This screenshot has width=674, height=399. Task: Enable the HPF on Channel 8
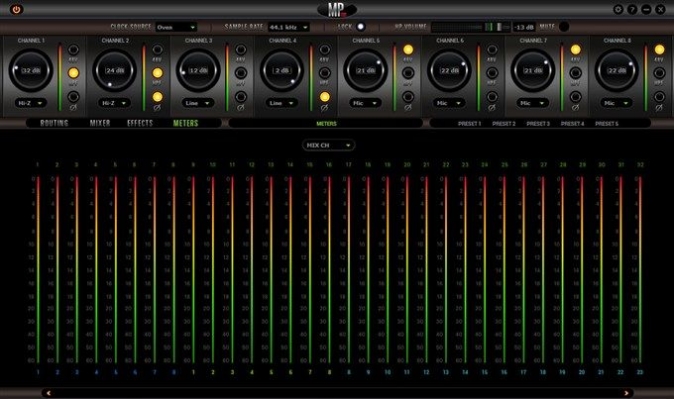[x=659, y=73]
